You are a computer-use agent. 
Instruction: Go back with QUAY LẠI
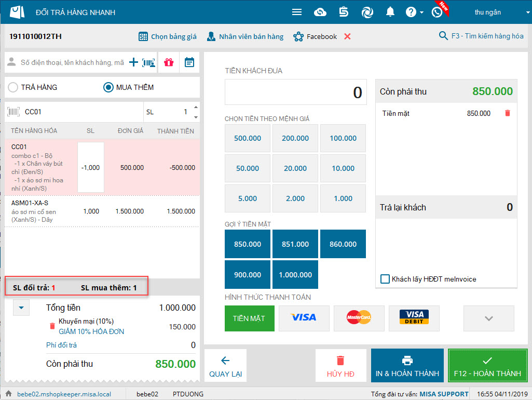coord(225,366)
